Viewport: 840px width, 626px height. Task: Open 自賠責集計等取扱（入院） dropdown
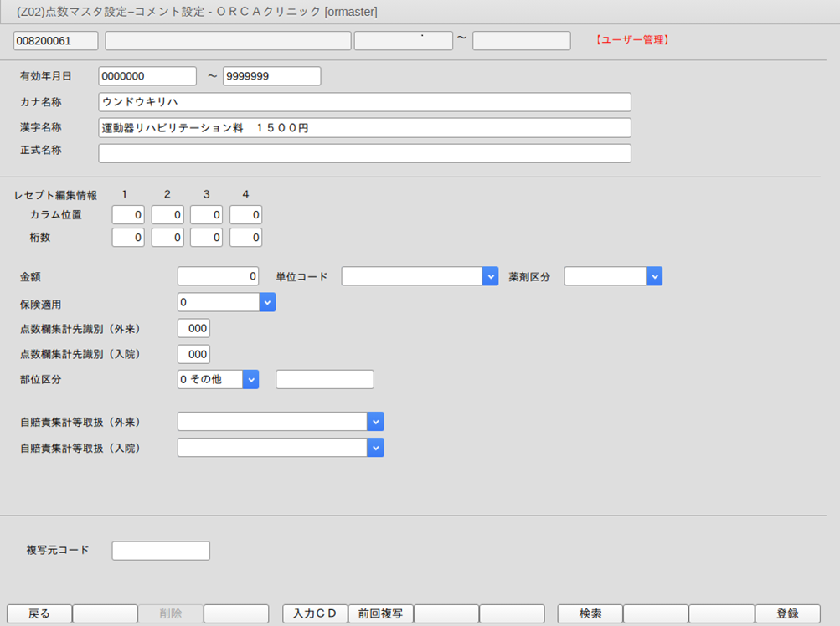376,448
